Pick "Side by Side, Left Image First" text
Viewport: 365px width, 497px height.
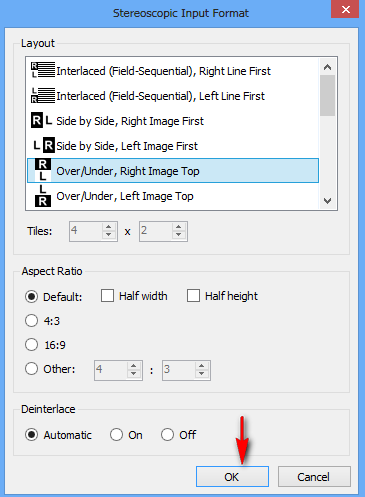[x=127, y=146]
